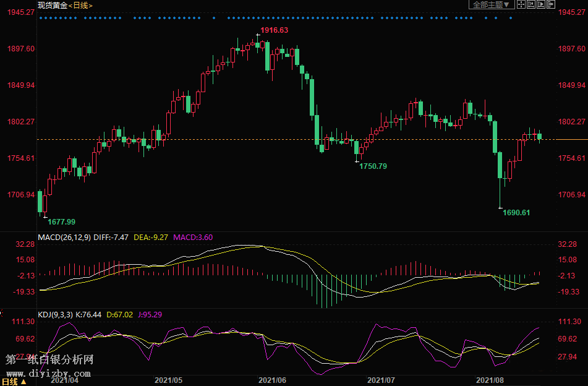Screen dimensions: 588x386
Task: Click the exit arrow icon at top right
Action: click(x=551, y=5)
